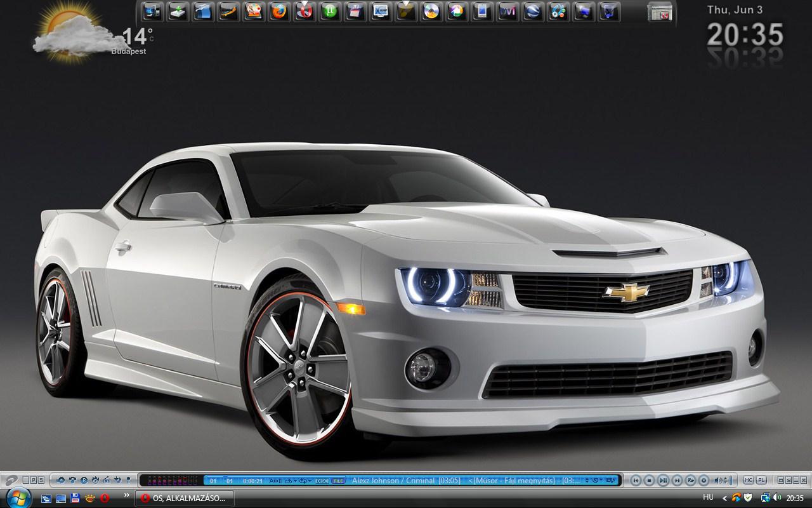Open the purple W dock icon

pyautogui.click(x=507, y=11)
